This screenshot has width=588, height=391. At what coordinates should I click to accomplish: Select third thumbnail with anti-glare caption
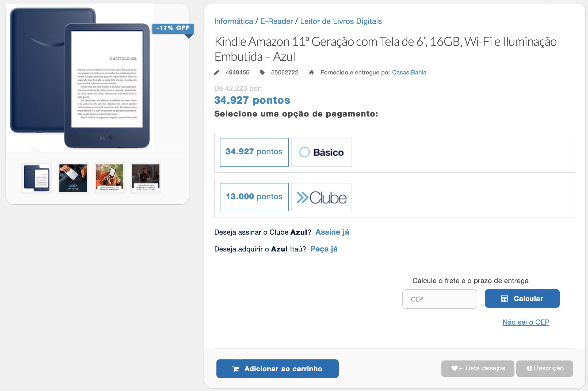tap(109, 178)
